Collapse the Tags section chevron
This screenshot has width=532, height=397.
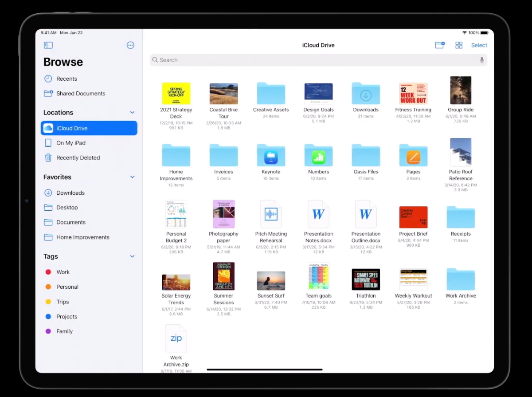[132, 256]
